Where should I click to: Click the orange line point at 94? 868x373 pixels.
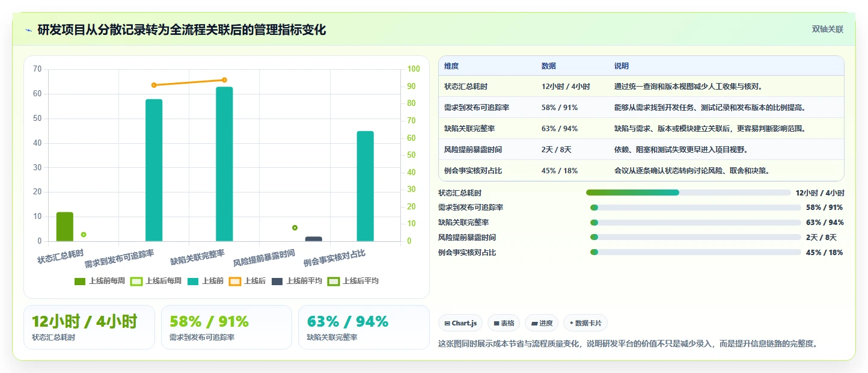point(224,80)
